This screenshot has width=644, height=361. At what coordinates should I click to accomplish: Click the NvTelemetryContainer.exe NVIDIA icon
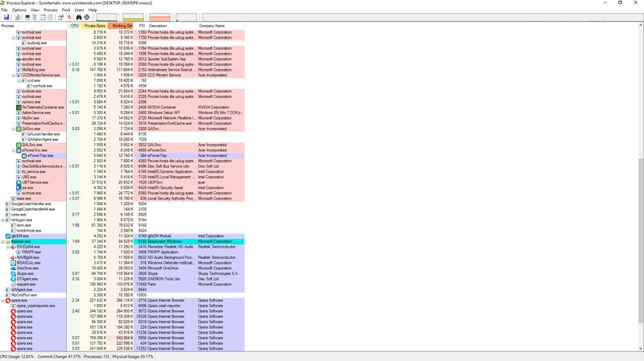[19, 107]
